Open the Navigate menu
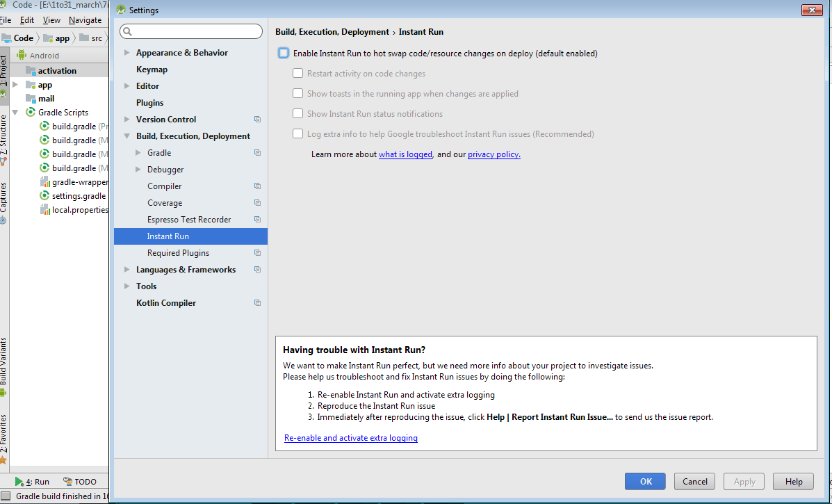Image resolution: width=832 pixels, height=504 pixels. coord(85,20)
